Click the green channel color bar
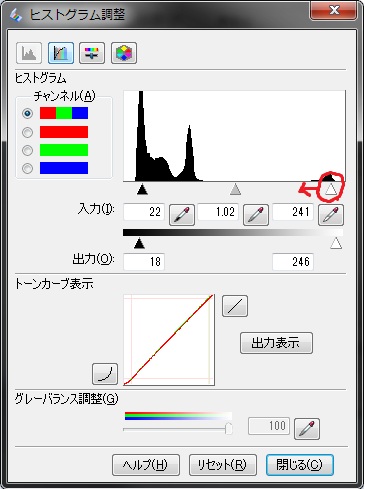 click(64, 150)
